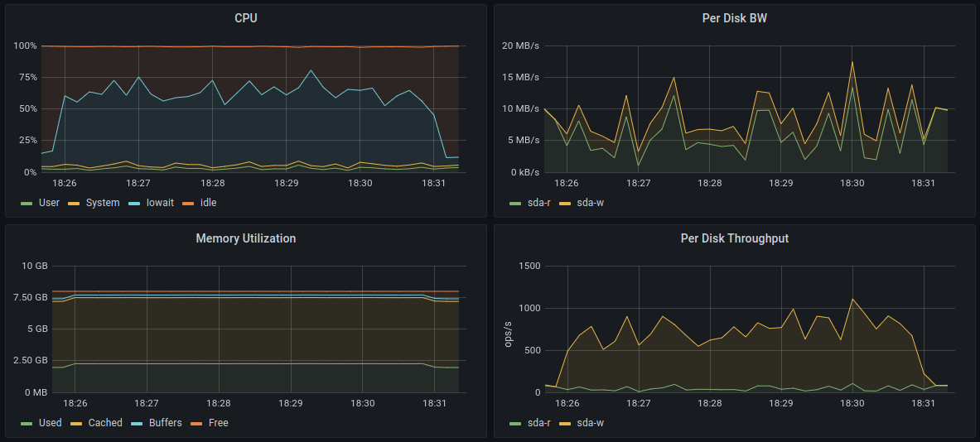The width and height of the screenshot is (980, 442).
Task: Toggle sda-w label in Per Disk Throughput legend
Action: pyautogui.click(x=591, y=423)
